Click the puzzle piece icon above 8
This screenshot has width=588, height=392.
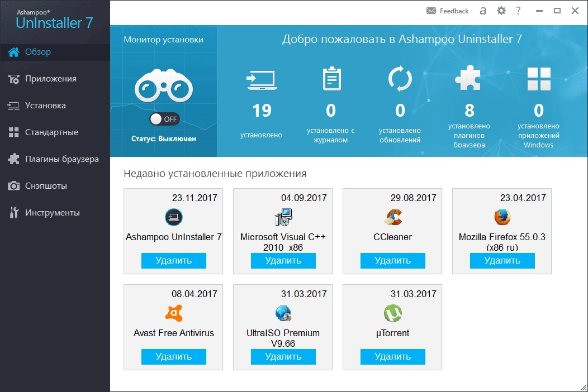tap(468, 78)
